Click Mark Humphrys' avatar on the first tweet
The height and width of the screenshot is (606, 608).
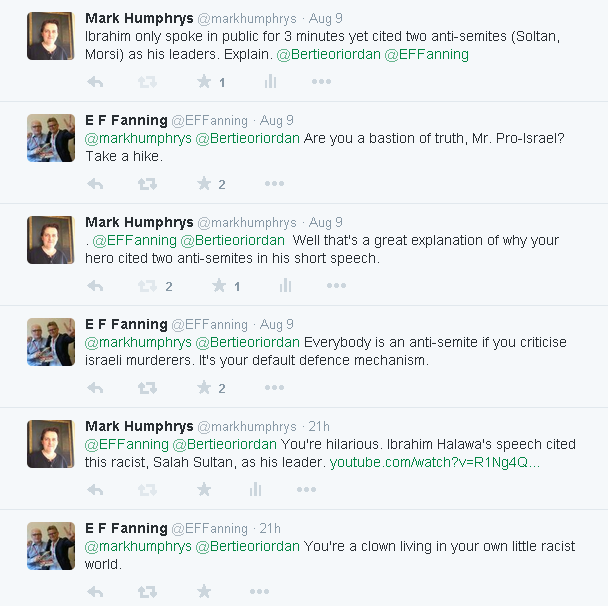pos(50,37)
